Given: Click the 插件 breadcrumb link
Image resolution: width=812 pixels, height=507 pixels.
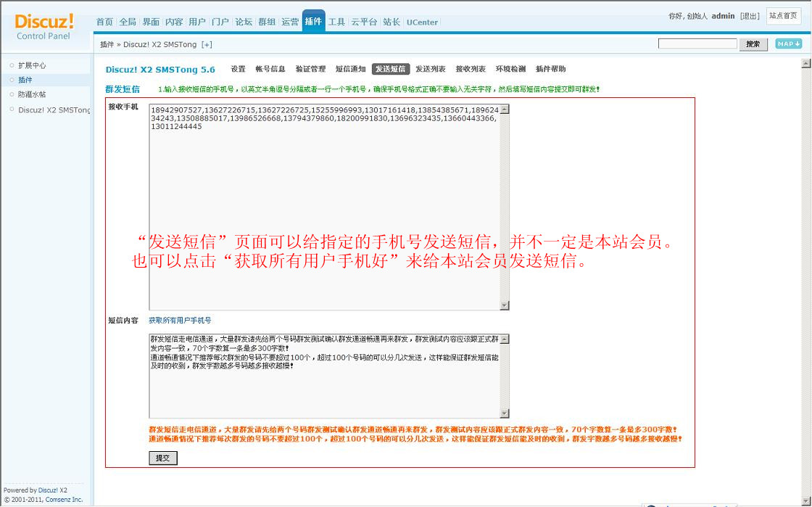Looking at the screenshot, I should coord(107,44).
